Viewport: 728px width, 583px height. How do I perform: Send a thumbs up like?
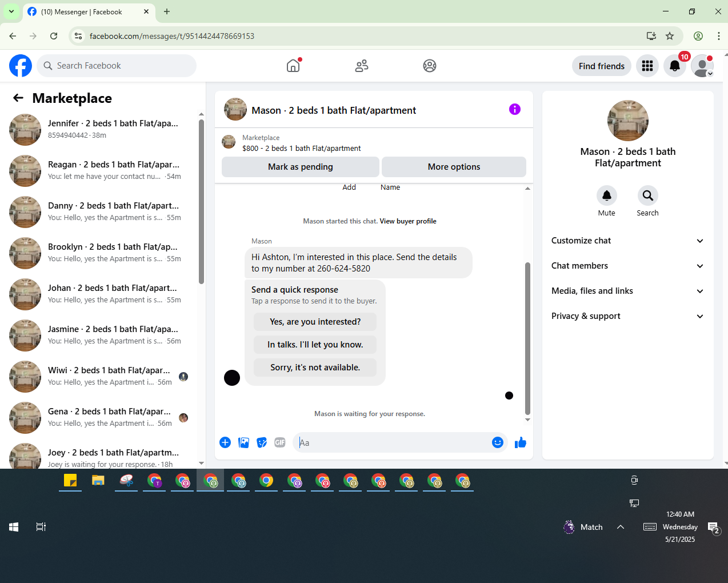(520, 442)
